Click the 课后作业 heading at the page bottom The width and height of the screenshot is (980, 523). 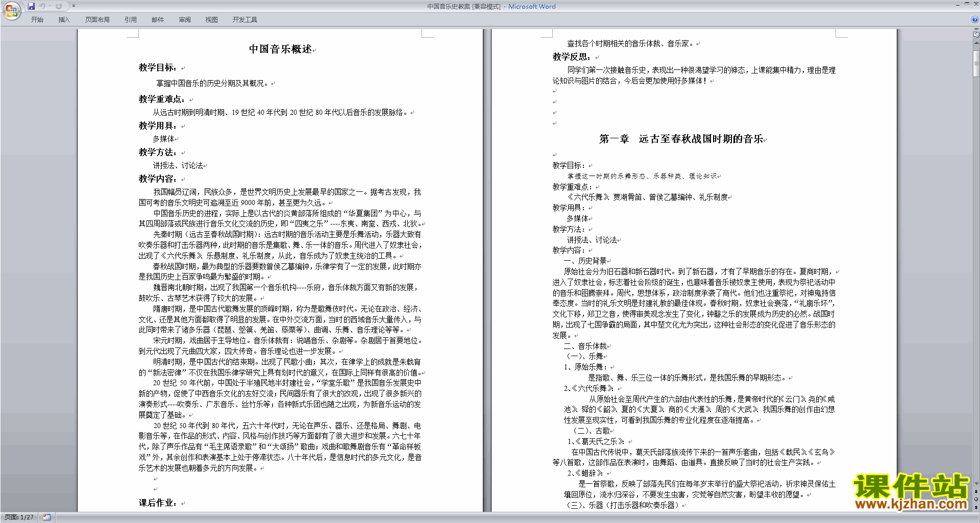158,503
